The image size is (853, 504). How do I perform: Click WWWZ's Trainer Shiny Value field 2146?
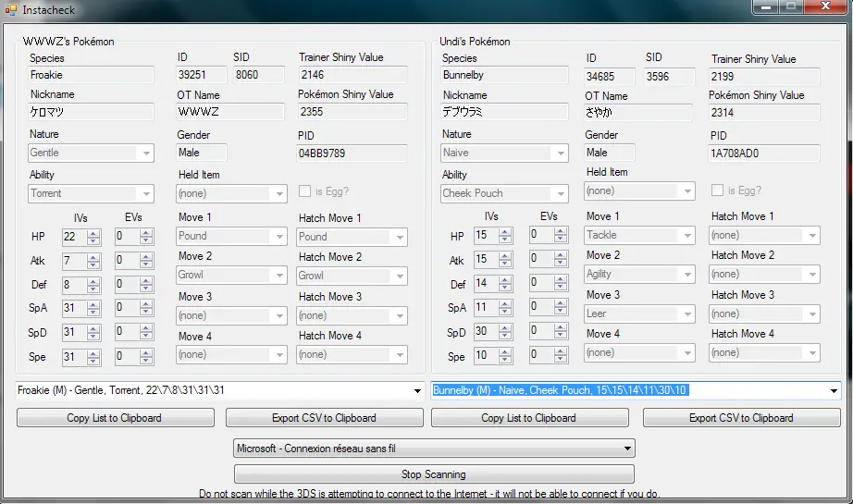[352, 75]
